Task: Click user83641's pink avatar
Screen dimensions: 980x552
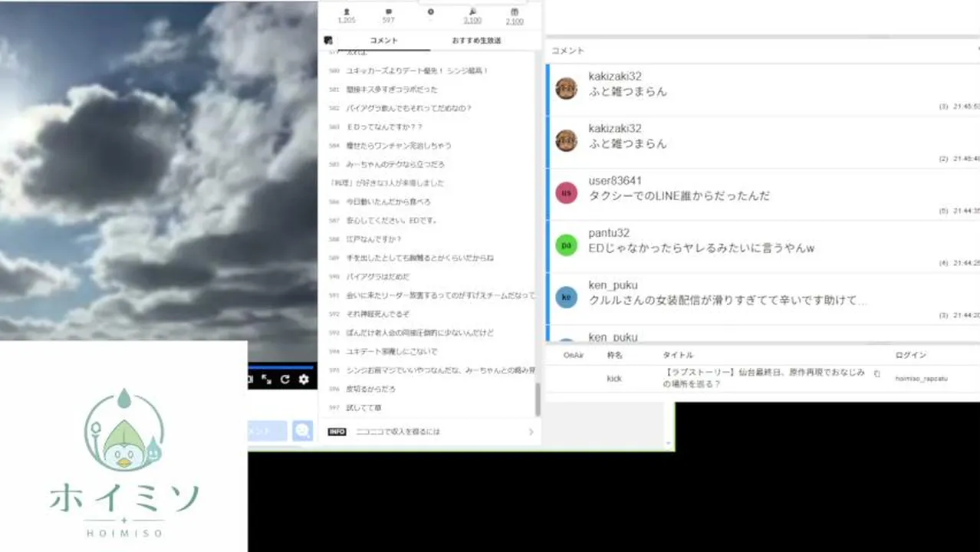Action: [x=566, y=192]
